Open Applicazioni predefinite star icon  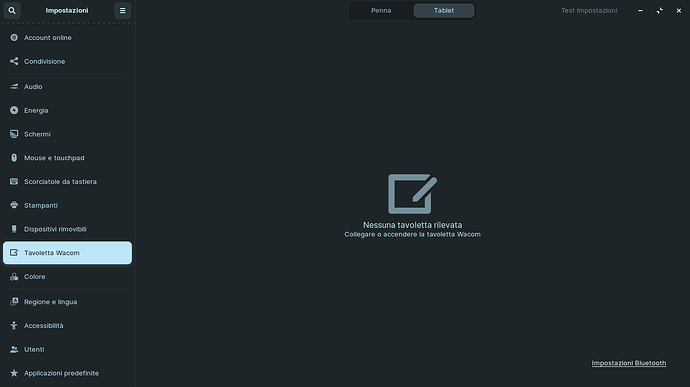[x=14, y=373]
